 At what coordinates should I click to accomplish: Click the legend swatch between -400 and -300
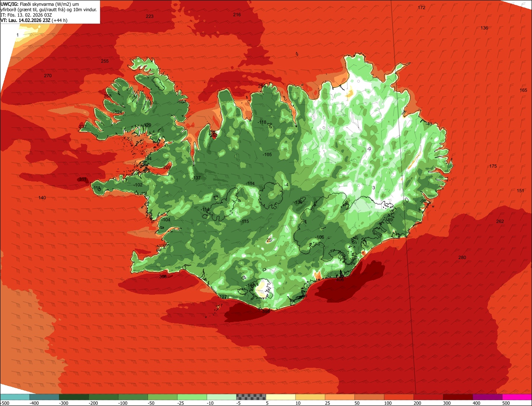pyautogui.click(x=44, y=397)
